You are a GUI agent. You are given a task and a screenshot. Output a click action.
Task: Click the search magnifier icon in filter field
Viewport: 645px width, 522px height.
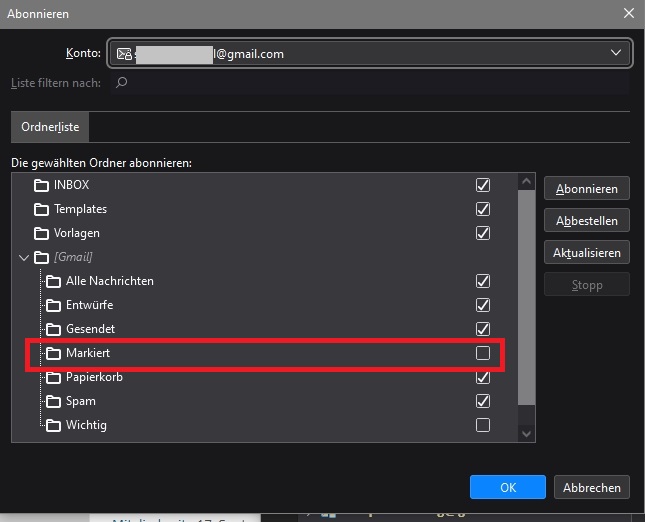pyautogui.click(x=121, y=83)
